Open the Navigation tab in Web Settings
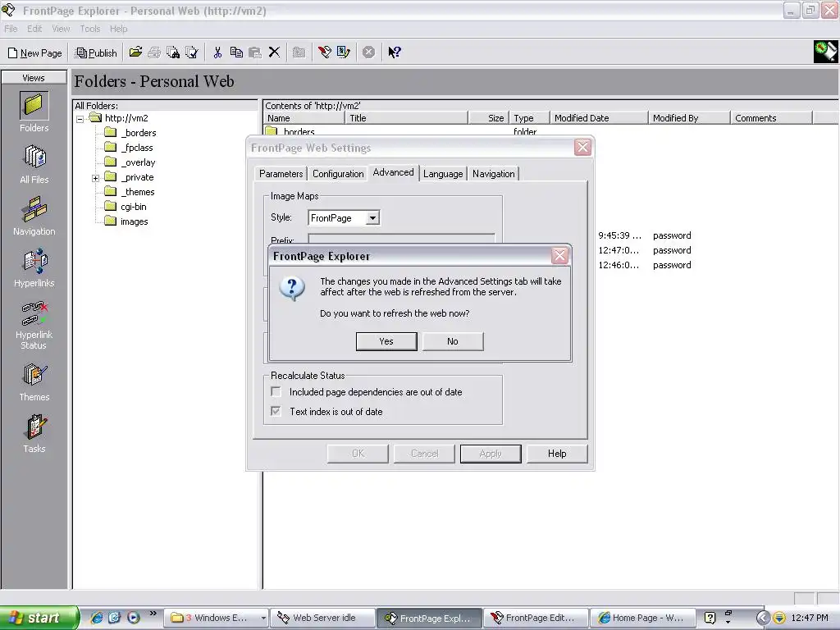Image resolution: width=840 pixels, height=630 pixels. click(493, 174)
